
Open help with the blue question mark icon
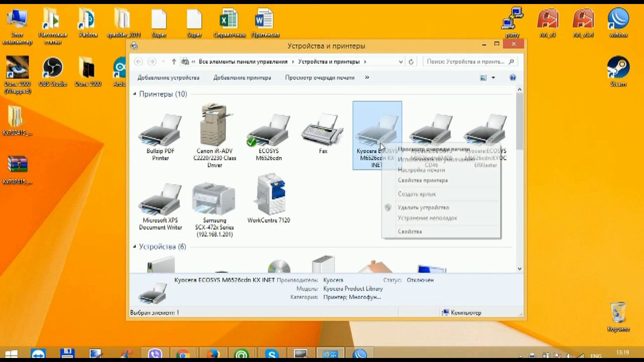[x=513, y=77]
